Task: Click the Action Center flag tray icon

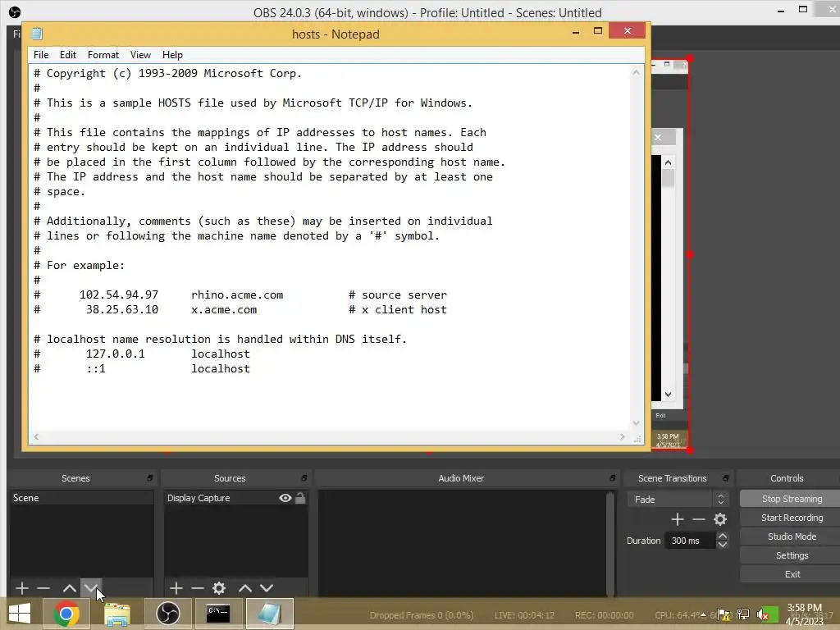Action: [x=724, y=614]
